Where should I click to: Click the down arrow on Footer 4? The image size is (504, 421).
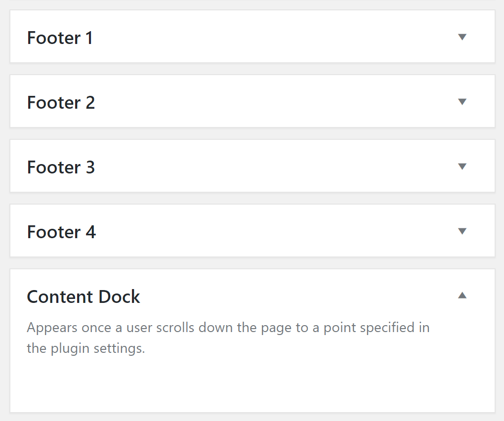[462, 231]
